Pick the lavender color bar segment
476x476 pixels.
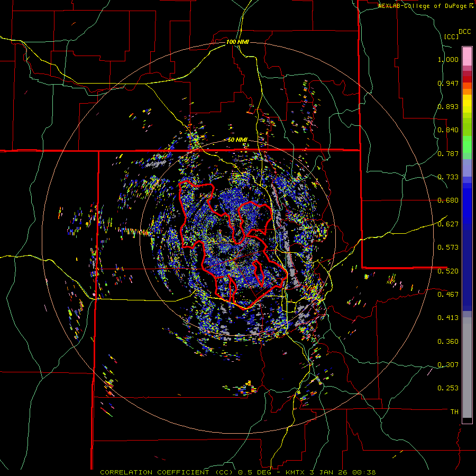point(467,168)
